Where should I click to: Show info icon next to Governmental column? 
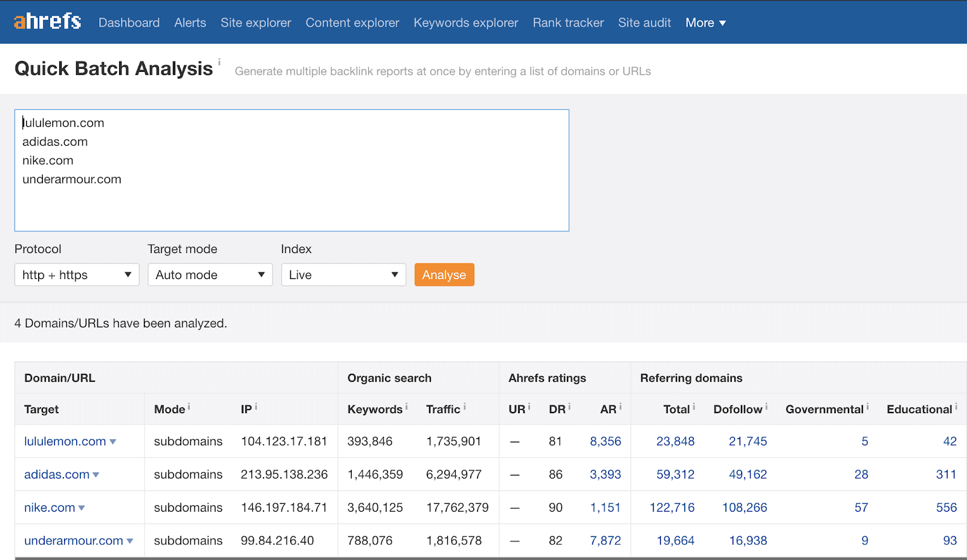(867, 407)
